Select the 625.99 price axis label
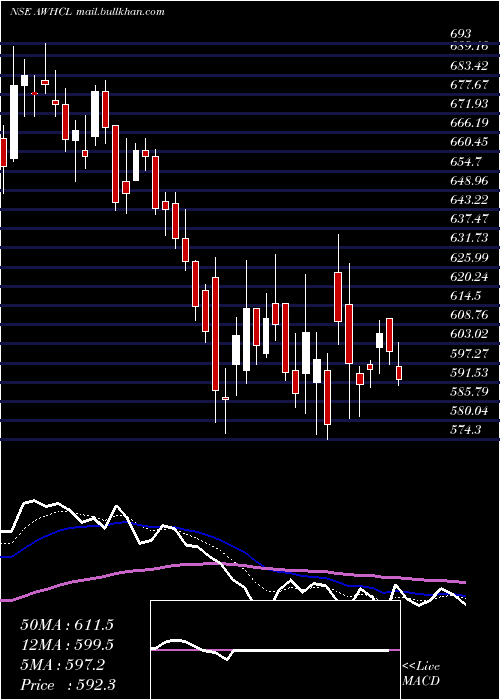The width and height of the screenshot is (500, 700). [x=469, y=258]
